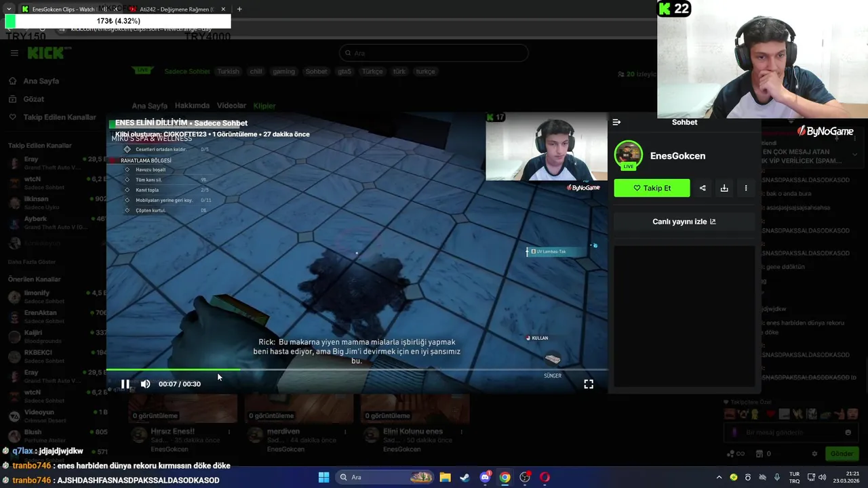The image size is (868, 488).
Task: Open File Explorer from taskbar
Action: pos(445,477)
